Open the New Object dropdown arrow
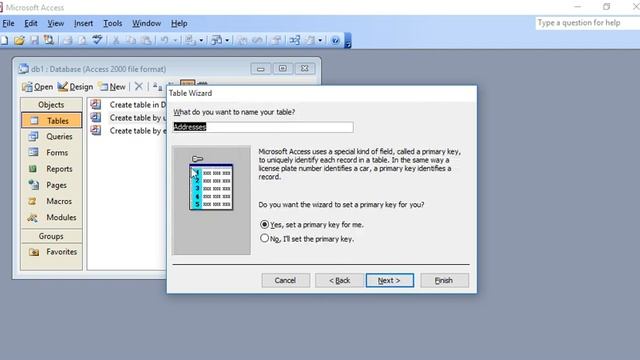Screen dimensions: 640x360 (320, 40)
